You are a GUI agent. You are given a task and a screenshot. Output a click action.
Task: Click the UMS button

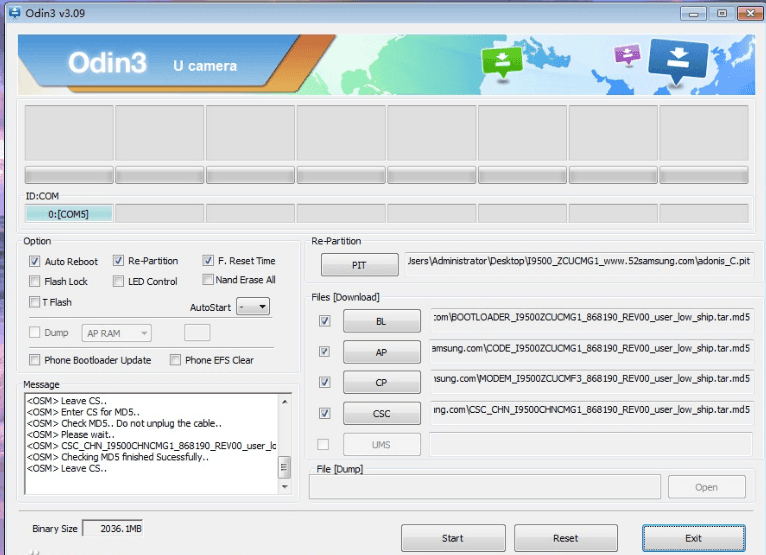click(x=382, y=445)
